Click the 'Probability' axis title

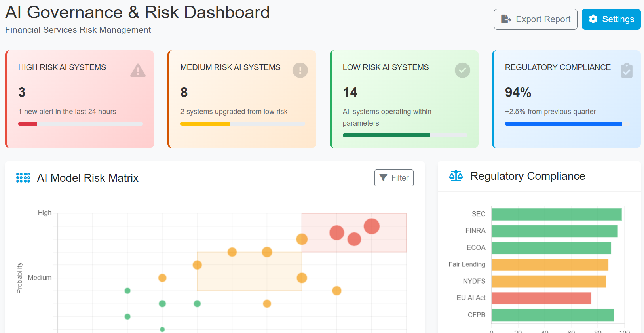tap(19, 278)
